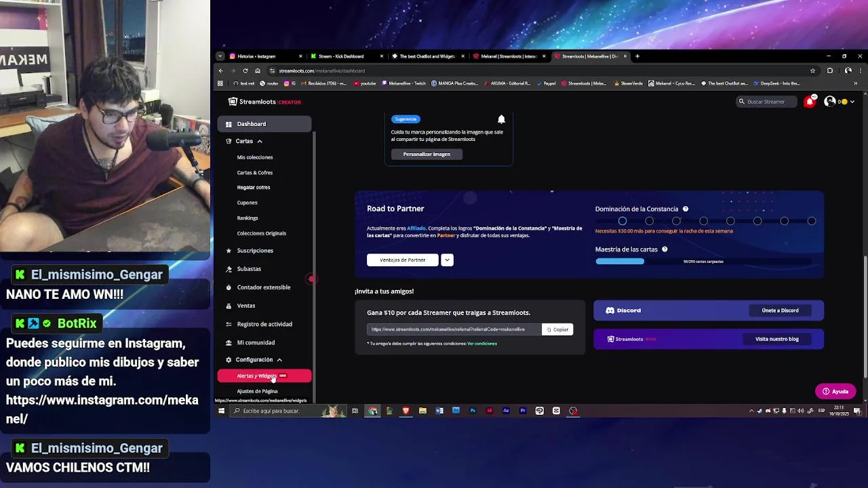The width and height of the screenshot is (868, 488).
Task: Open Colecciones Originales
Action: [x=262, y=233]
